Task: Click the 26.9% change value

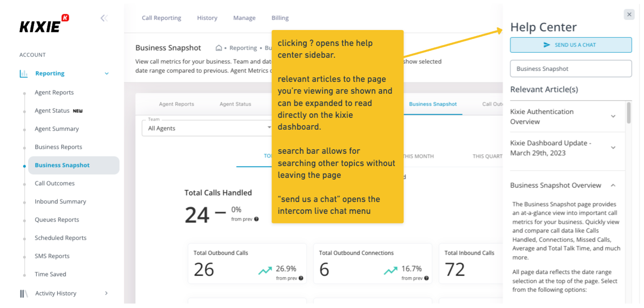Action: coord(286,268)
